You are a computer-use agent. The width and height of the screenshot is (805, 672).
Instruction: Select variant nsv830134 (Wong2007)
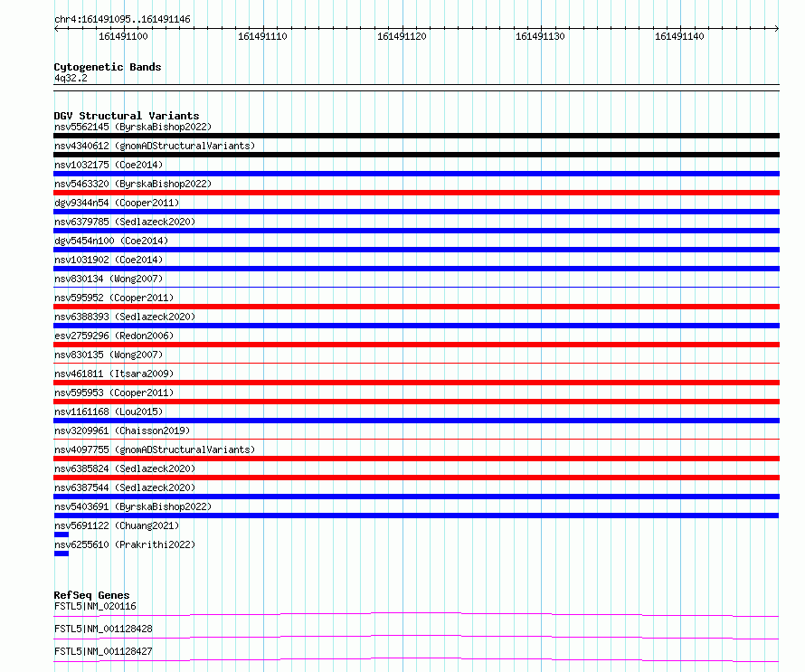[109, 279]
